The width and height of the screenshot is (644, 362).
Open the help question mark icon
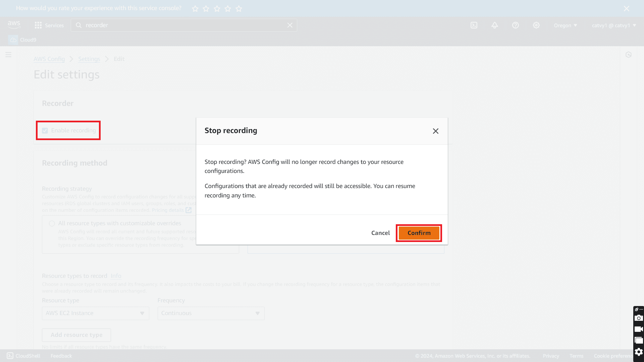pyautogui.click(x=516, y=25)
